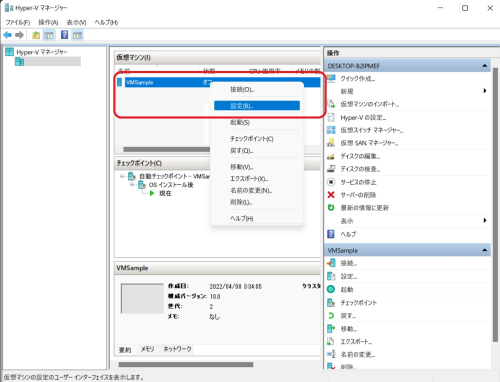Click the Forward arrow toolbar icon
Viewport: 500px width, 382px height.
[20, 35]
